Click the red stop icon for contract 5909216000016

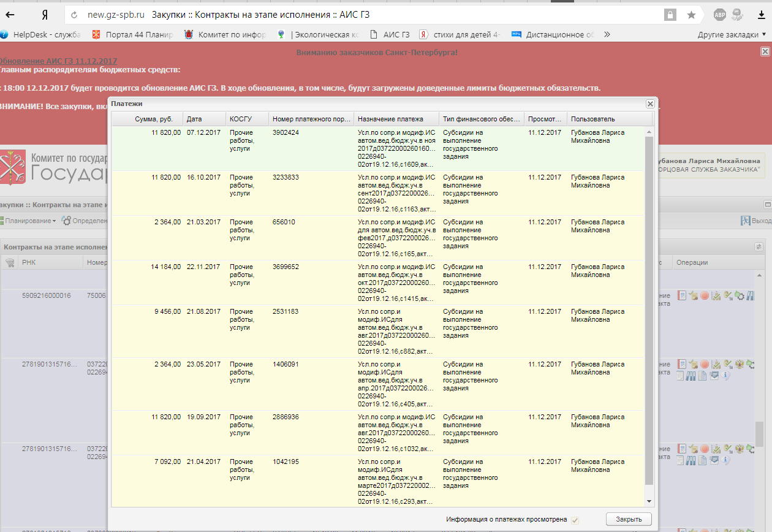(705, 295)
